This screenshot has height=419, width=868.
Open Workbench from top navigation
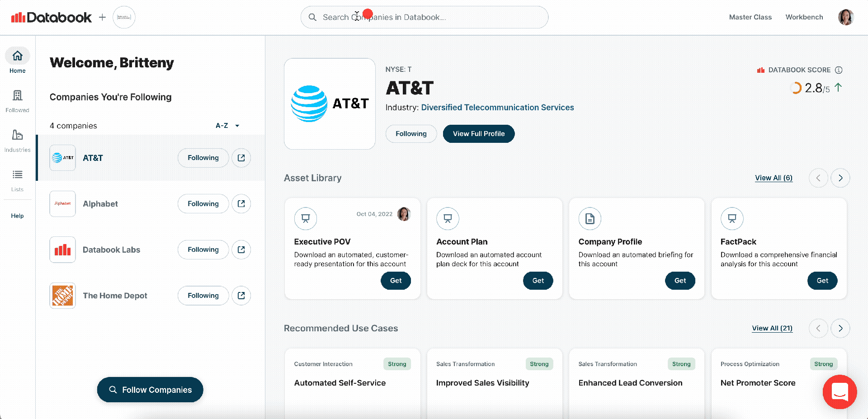pos(804,17)
